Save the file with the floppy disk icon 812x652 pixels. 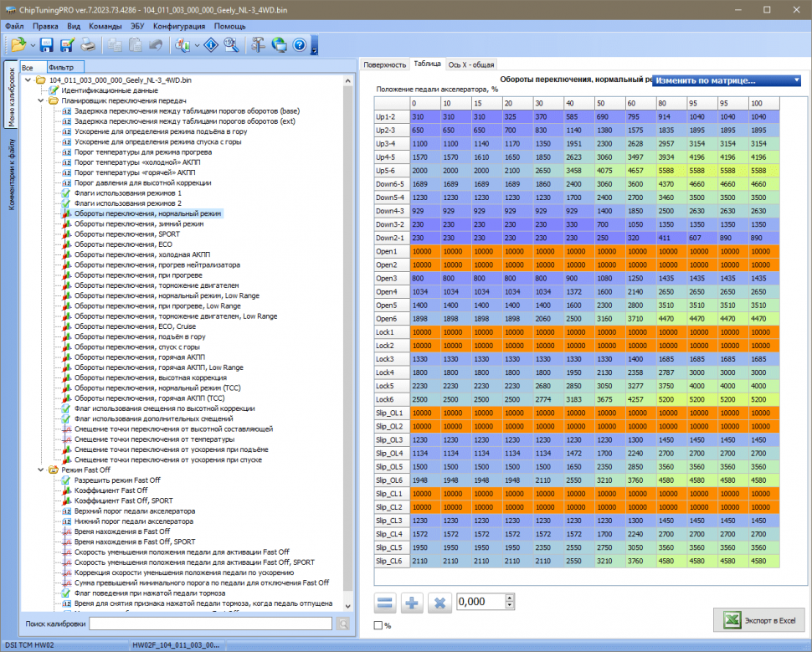pos(47,45)
